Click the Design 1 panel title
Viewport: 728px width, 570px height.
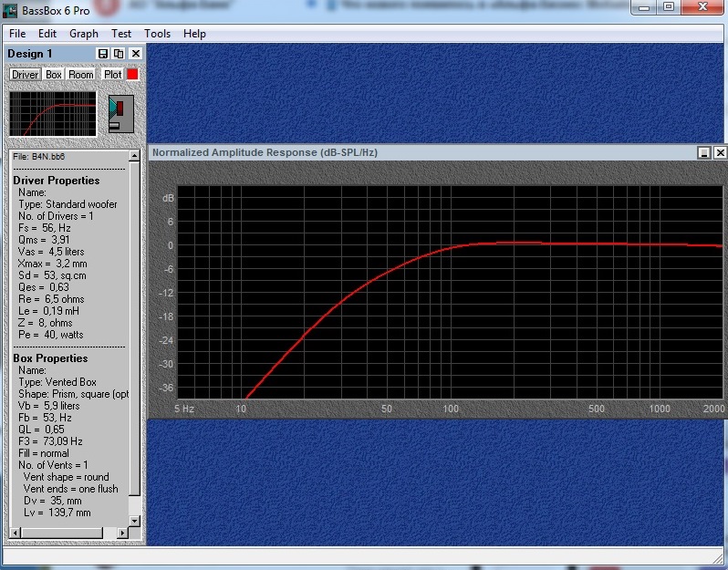(30, 54)
